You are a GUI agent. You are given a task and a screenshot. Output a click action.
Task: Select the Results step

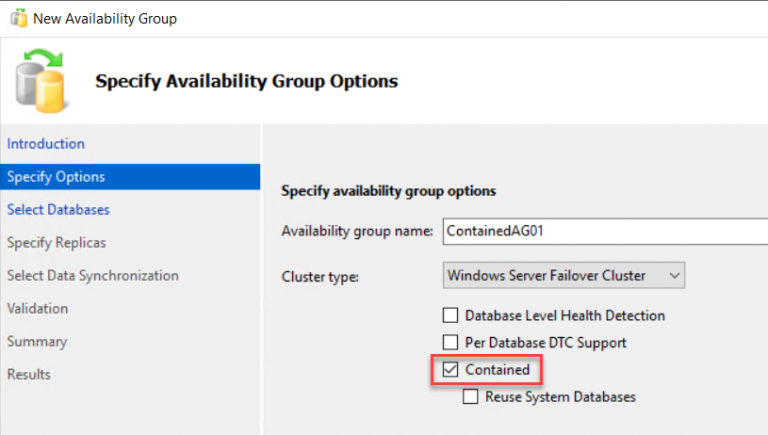(29, 375)
